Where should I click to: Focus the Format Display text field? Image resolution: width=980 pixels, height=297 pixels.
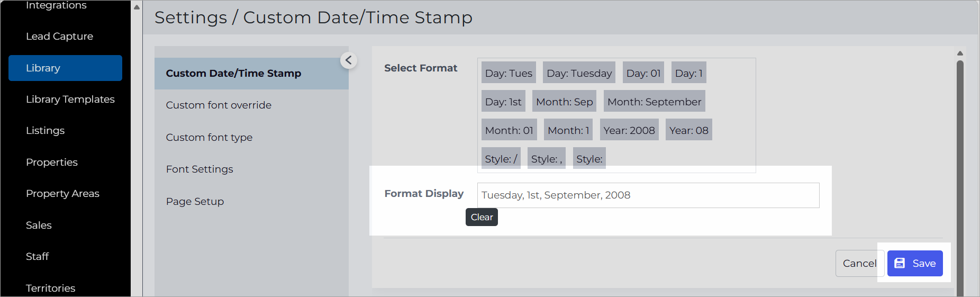tap(648, 195)
